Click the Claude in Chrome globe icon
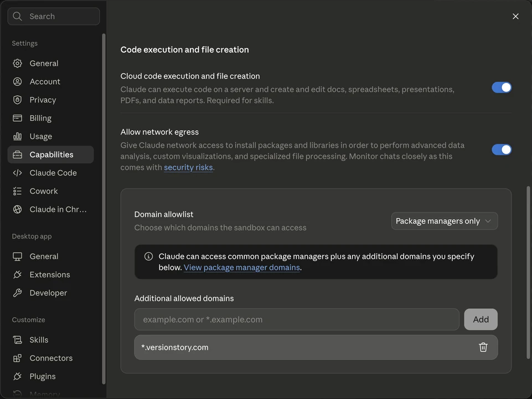The width and height of the screenshot is (532, 399). pos(17,210)
